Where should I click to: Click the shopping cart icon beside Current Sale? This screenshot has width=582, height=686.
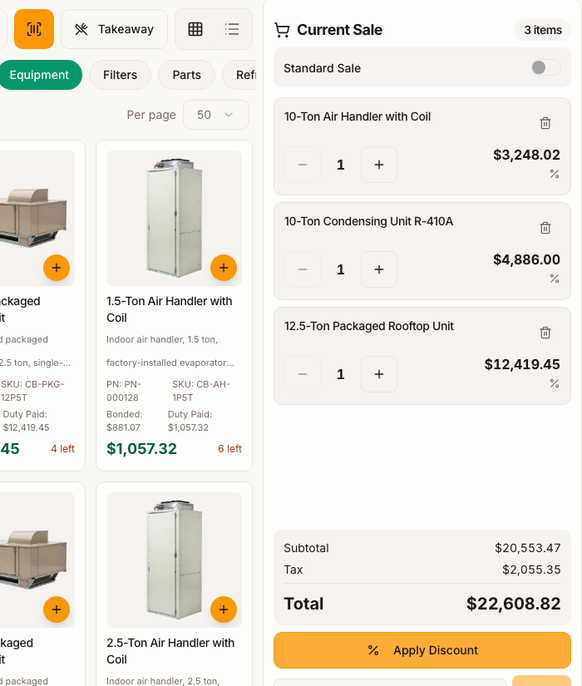[282, 30]
